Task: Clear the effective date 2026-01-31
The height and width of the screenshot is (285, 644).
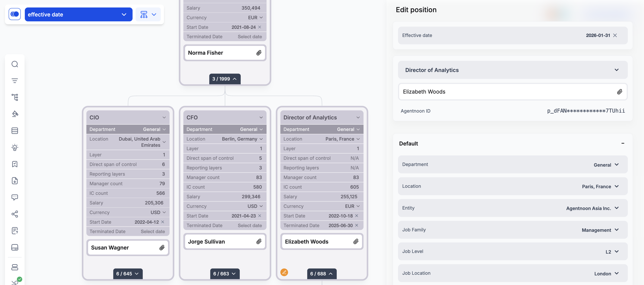Action: point(615,35)
